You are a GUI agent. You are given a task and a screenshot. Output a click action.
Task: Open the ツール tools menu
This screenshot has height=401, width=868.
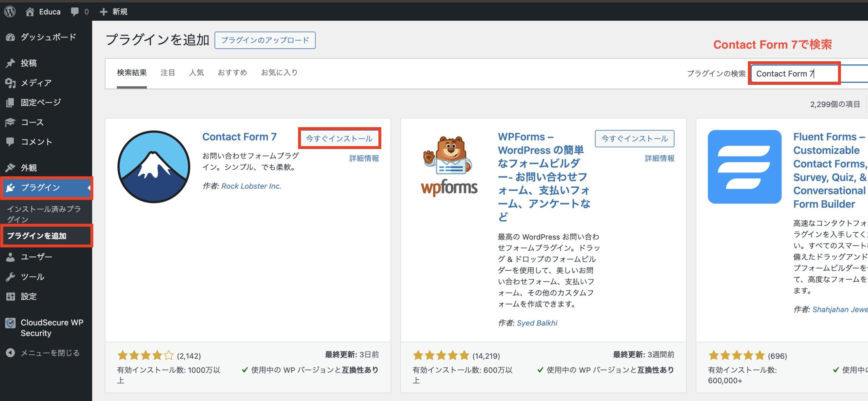point(33,277)
